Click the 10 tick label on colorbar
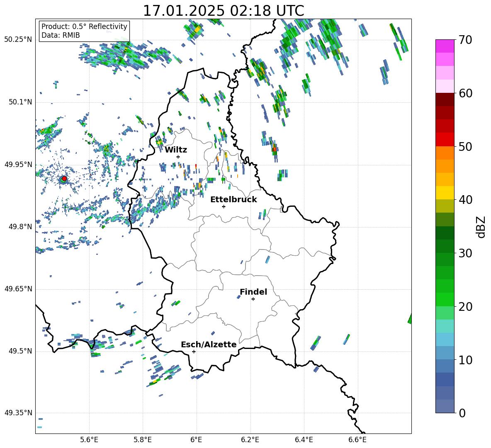Image resolution: width=491 pixels, height=448 pixels. coord(465,360)
